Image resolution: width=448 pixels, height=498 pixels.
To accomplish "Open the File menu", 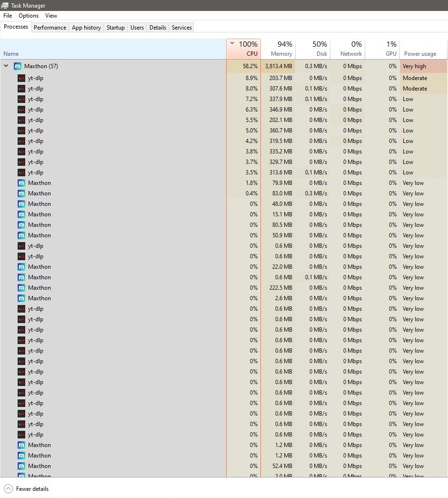I will [8, 16].
